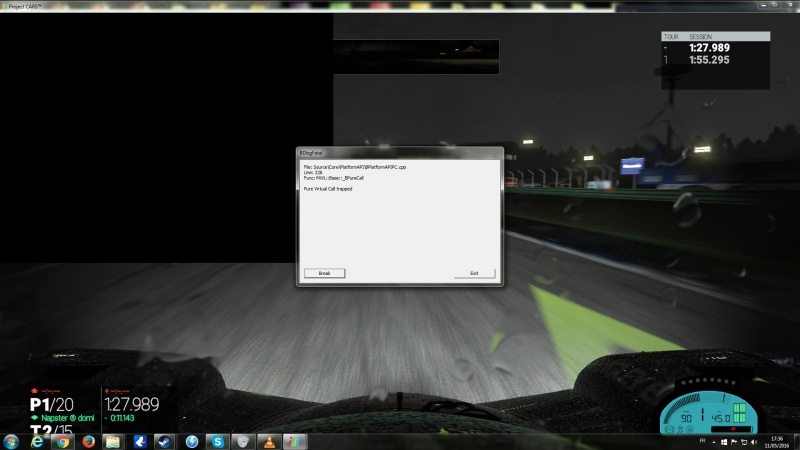
Task: Click the 'Func:' line ending in _BPureCall
Action: click(334, 178)
